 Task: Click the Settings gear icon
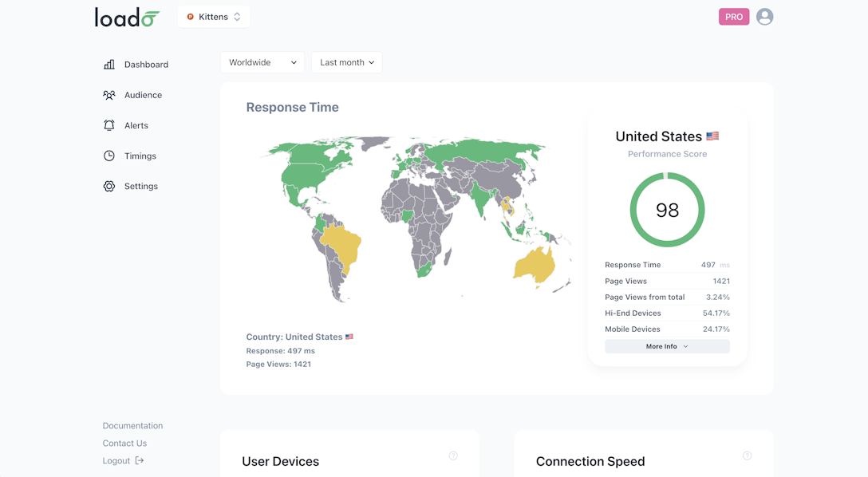pyautogui.click(x=108, y=186)
